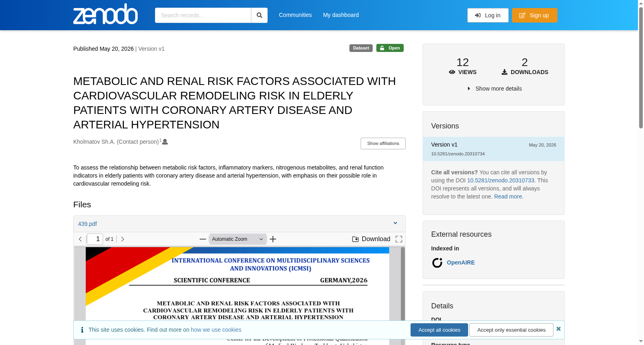Open PDF viewer in fullscreen mode
This screenshot has width=644, height=345.
click(x=399, y=239)
